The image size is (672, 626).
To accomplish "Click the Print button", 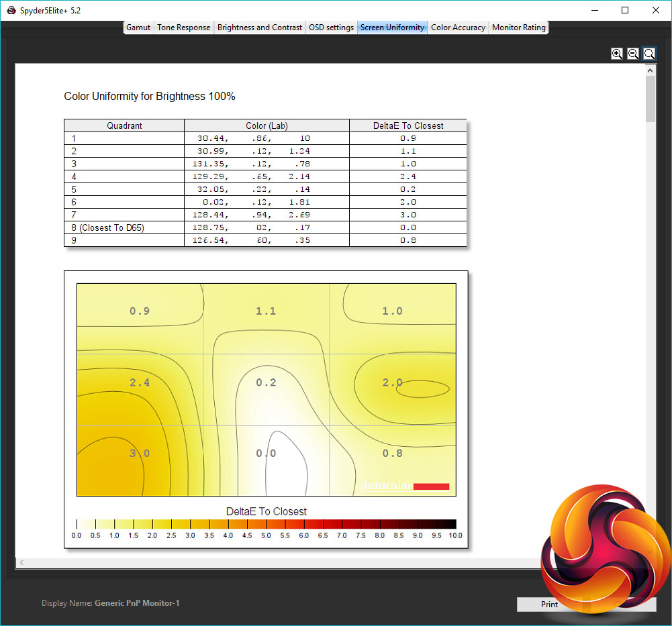I will [x=549, y=604].
